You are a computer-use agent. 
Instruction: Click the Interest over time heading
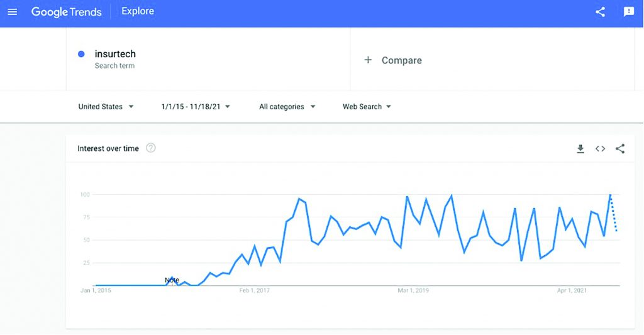(108, 149)
